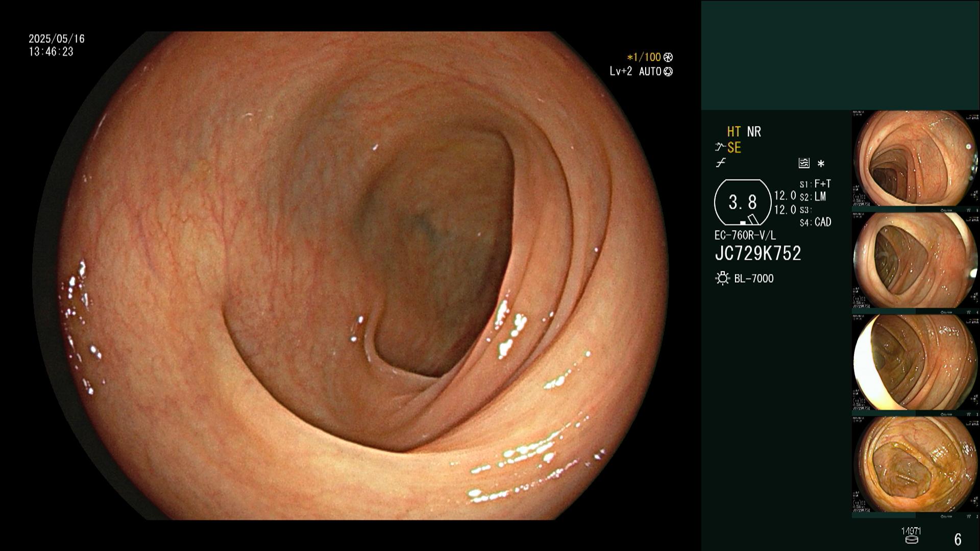Click the shutter icon beside 1/100

pos(668,57)
